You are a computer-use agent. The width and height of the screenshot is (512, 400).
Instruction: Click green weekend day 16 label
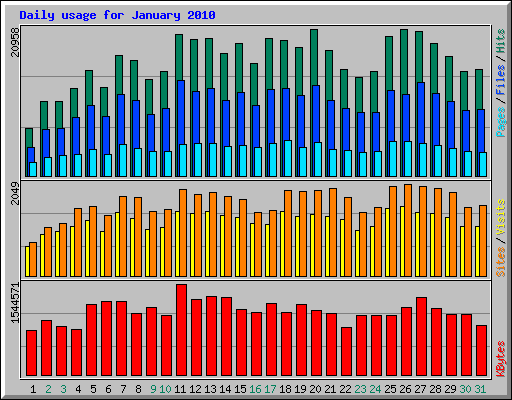point(255,389)
